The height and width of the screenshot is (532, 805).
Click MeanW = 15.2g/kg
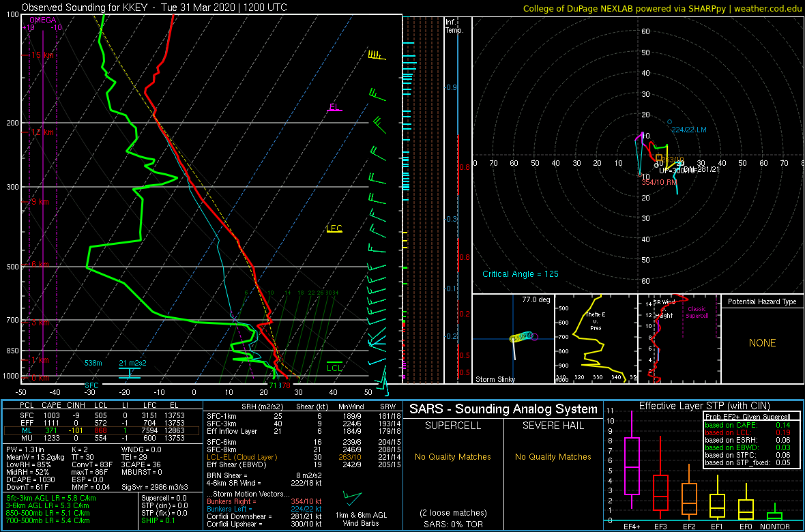click(x=35, y=456)
